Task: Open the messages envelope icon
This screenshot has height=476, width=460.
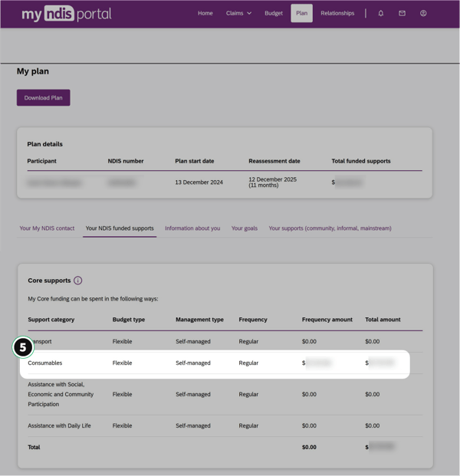Action: [x=402, y=13]
